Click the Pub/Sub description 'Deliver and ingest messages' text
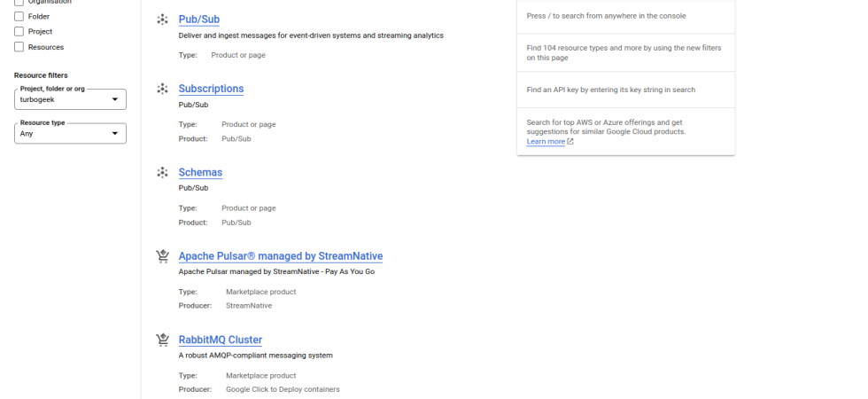Image resolution: width=868 pixels, height=399 pixels. tap(311, 35)
